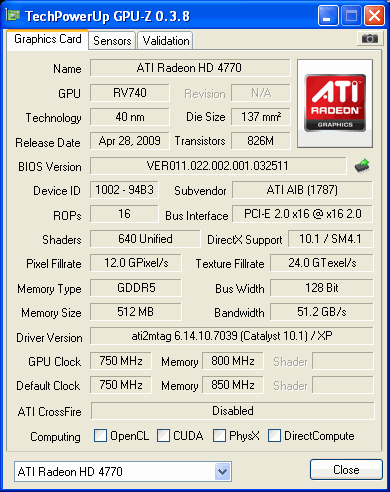This screenshot has height=492, width=390.
Task: Click the Texture Fillrate value 24.0 GTexel/s
Action: pyautogui.click(x=322, y=263)
